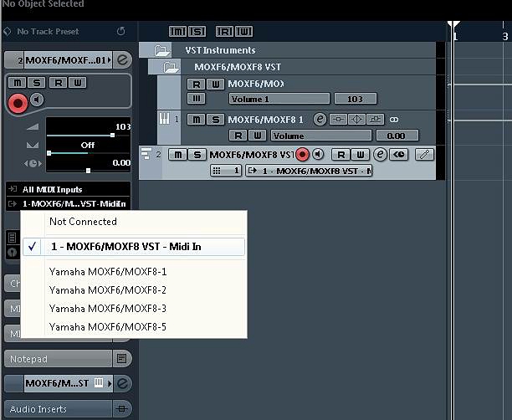Toggle the global Write (W) automation in the track list header

[x=244, y=32]
